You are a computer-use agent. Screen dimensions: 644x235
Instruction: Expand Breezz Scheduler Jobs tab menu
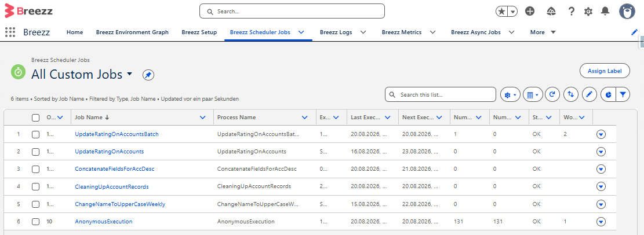tap(301, 32)
